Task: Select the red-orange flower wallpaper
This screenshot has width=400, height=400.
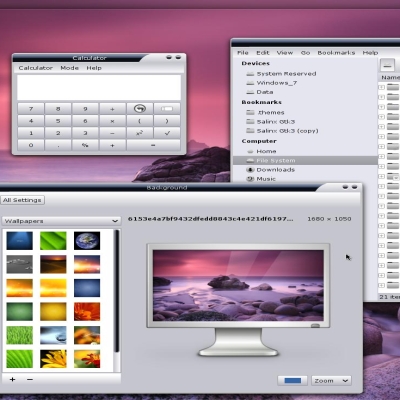Action: coord(87,311)
